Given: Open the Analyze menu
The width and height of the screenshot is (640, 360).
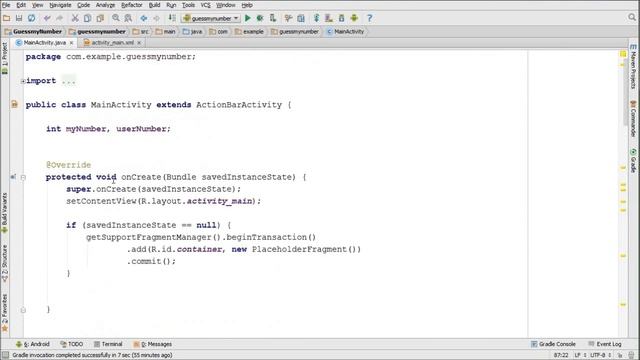Looking at the screenshot, I should (x=105, y=5).
